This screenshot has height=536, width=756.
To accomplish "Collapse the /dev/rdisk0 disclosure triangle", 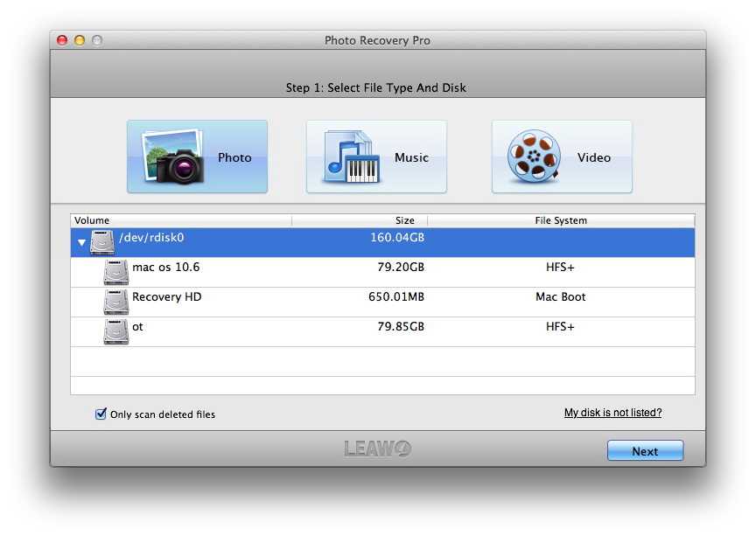I will click(x=81, y=242).
